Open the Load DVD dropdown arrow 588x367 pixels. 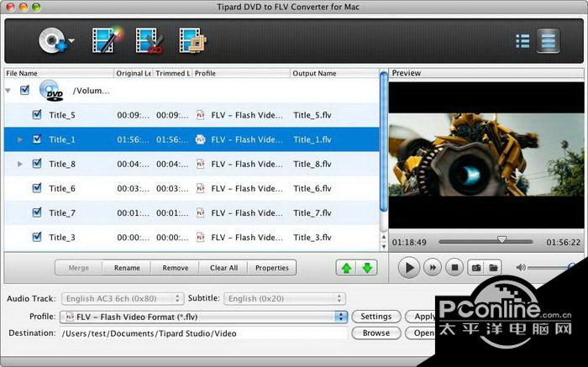pyautogui.click(x=71, y=40)
